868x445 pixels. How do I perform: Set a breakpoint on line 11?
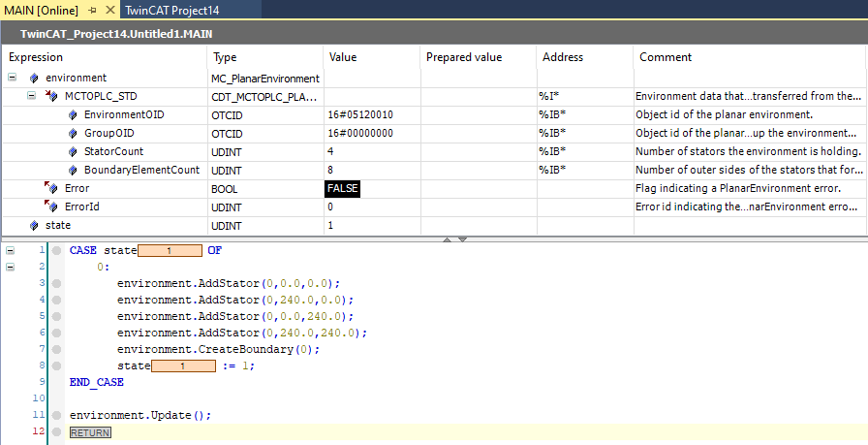(x=56, y=416)
